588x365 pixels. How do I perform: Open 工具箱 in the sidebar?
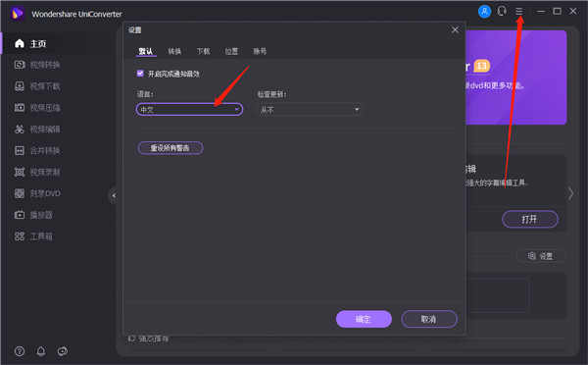pos(33,236)
